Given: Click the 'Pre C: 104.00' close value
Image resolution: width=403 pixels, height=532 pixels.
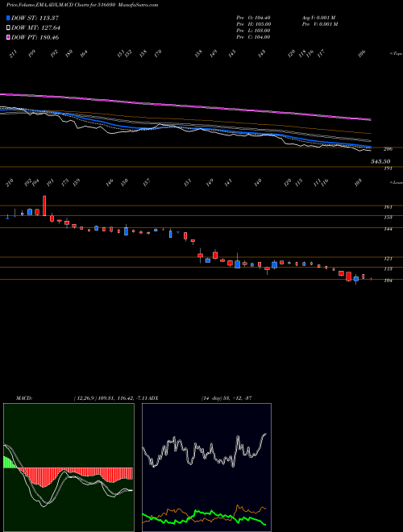Looking at the screenshot, I should (253, 37).
